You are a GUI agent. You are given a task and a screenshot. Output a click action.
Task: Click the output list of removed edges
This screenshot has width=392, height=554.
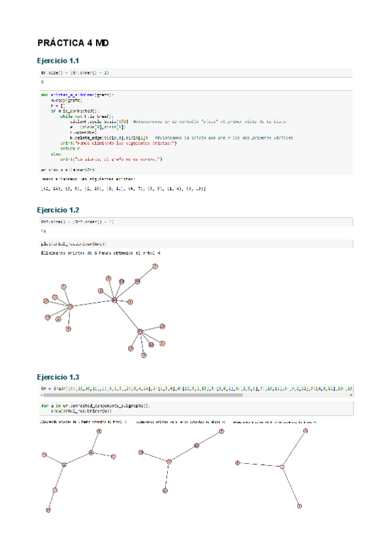(x=123, y=189)
